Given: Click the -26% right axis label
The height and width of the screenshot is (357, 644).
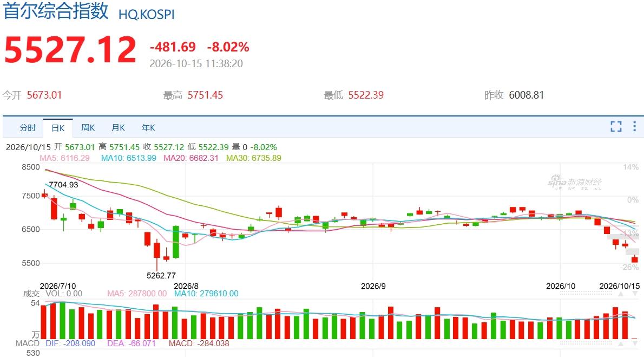Looking at the screenshot, I should point(629,267).
